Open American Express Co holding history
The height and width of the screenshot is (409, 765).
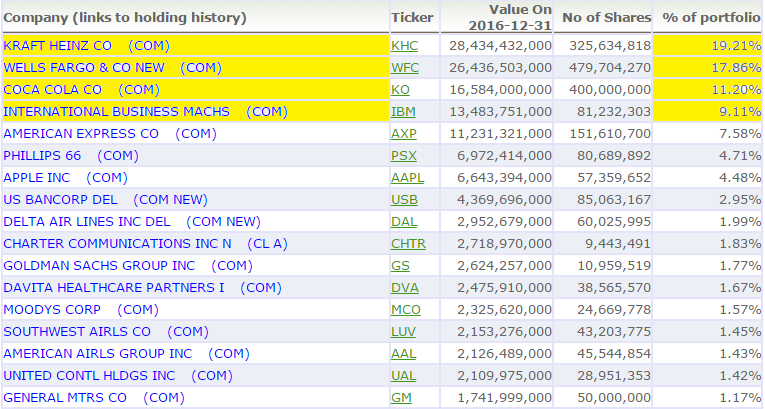pos(110,134)
